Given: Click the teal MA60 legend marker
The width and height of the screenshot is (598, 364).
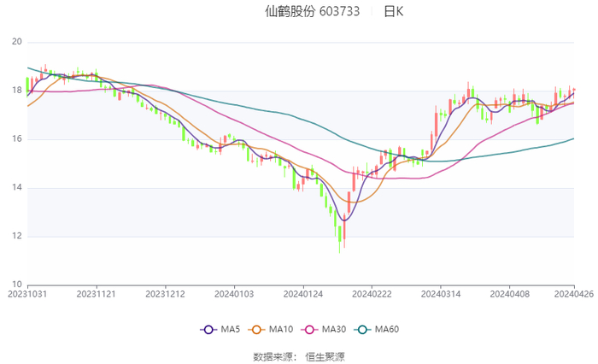Looking at the screenshot, I should pos(362,329).
